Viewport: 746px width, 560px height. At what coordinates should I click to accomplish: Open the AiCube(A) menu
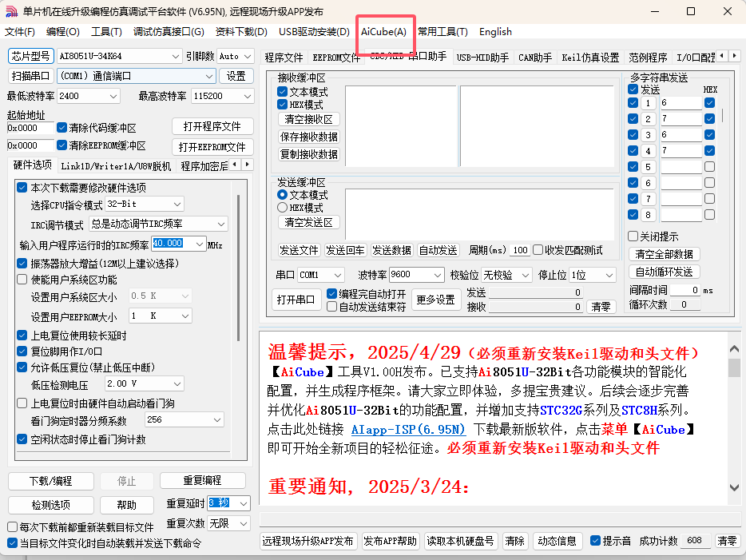(383, 32)
